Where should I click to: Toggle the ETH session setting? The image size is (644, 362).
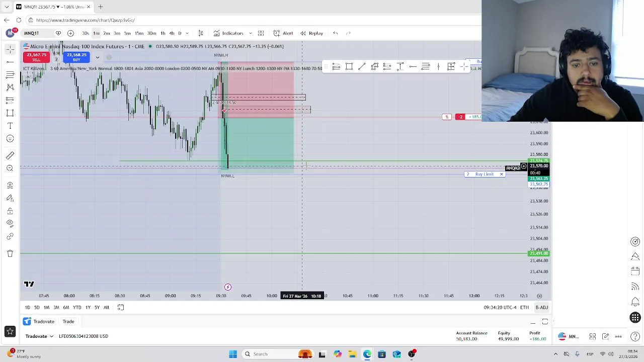(524, 307)
